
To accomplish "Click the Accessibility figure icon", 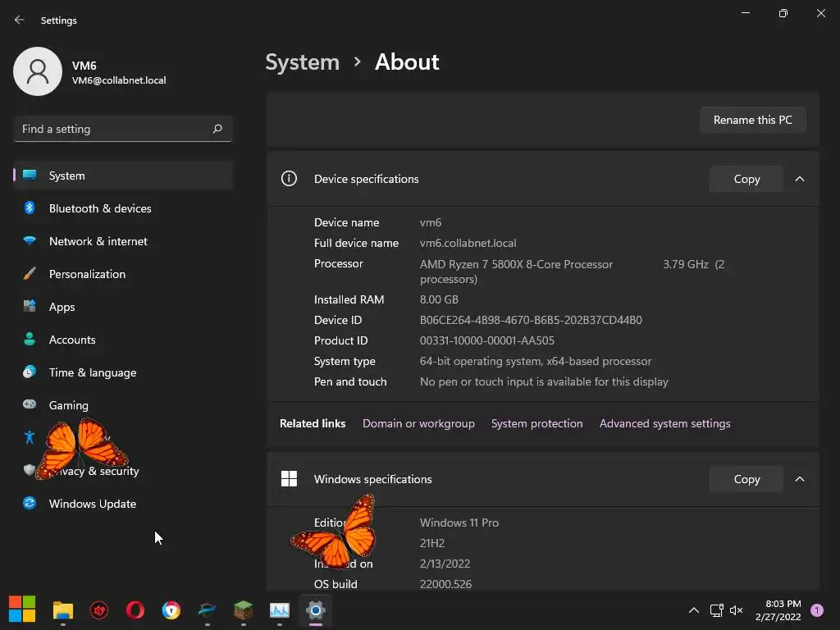I will (30, 438).
